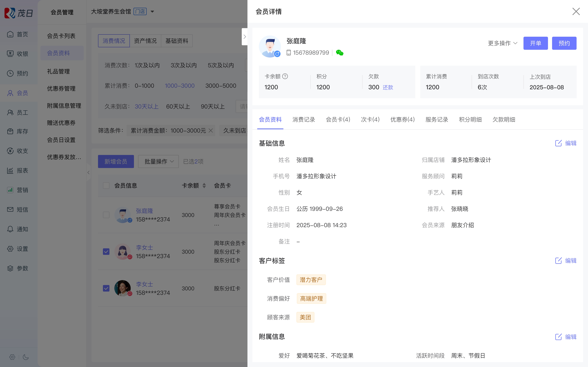588x367 pixels.
Task: Switch to the 消费记录 tab
Action: coord(304,119)
